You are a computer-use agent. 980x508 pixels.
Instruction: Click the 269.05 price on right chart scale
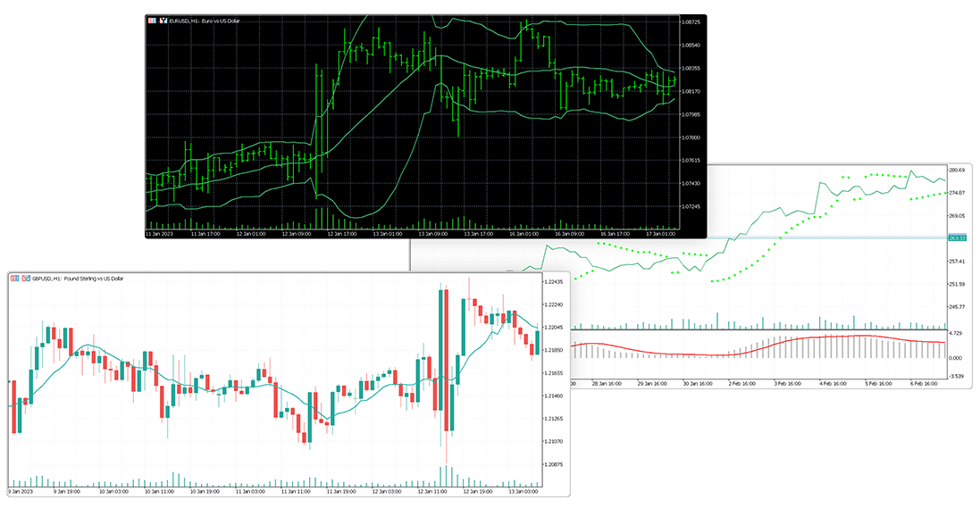tap(957, 215)
